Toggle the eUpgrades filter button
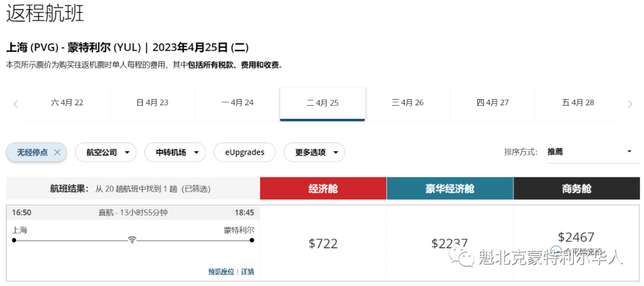This screenshot has width=644, height=286. [x=245, y=152]
